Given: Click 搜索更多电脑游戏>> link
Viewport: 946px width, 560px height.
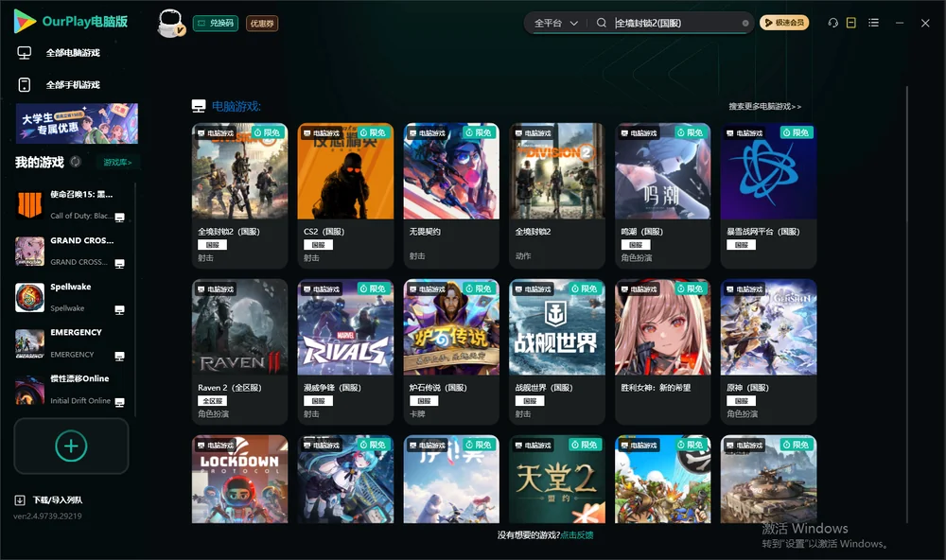Looking at the screenshot, I should click(765, 107).
